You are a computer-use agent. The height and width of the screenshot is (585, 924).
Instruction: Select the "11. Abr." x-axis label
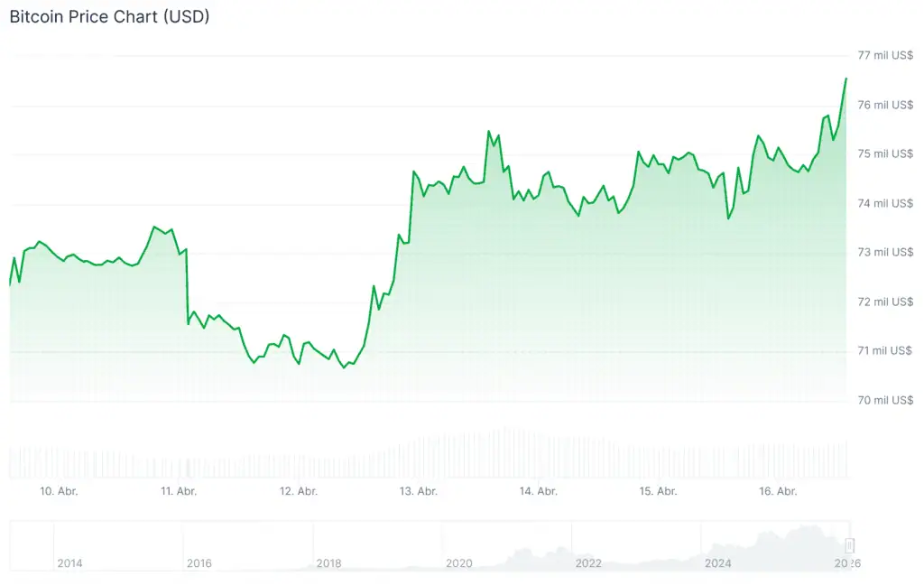(x=179, y=491)
